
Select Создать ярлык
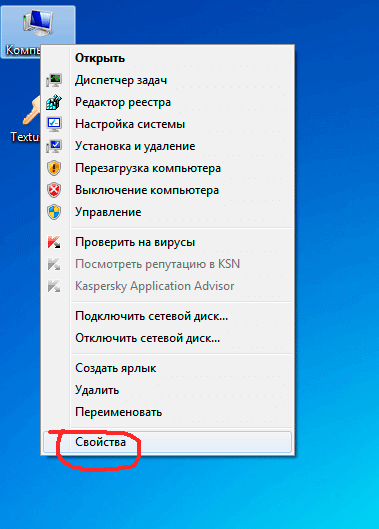click(167, 368)
